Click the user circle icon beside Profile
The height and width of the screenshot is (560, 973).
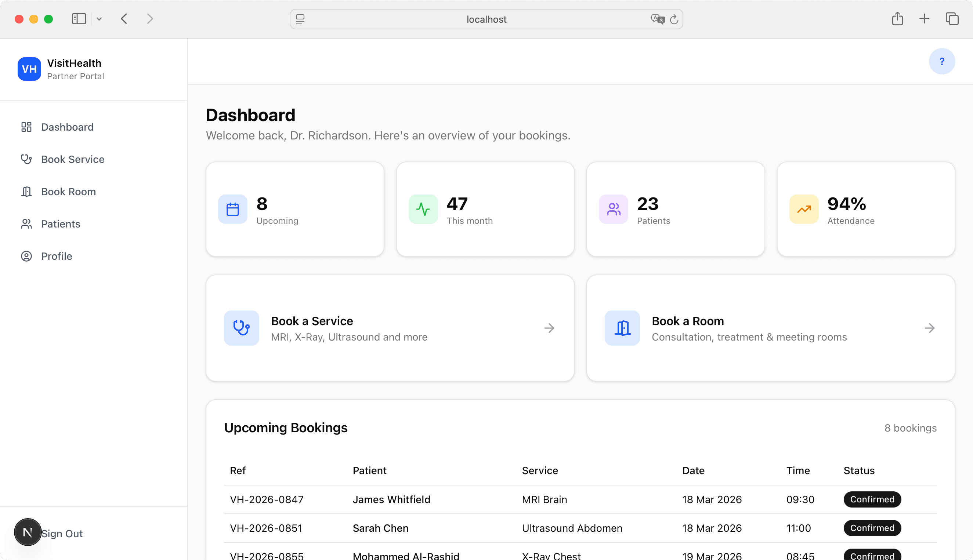(x=26, y=256)
